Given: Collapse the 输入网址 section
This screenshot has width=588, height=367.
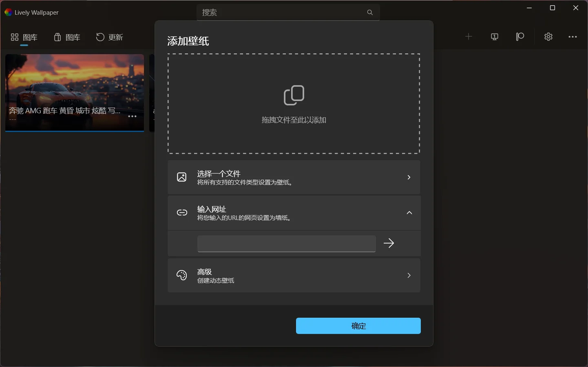Looking at the screenshot, I should [409, 213].
